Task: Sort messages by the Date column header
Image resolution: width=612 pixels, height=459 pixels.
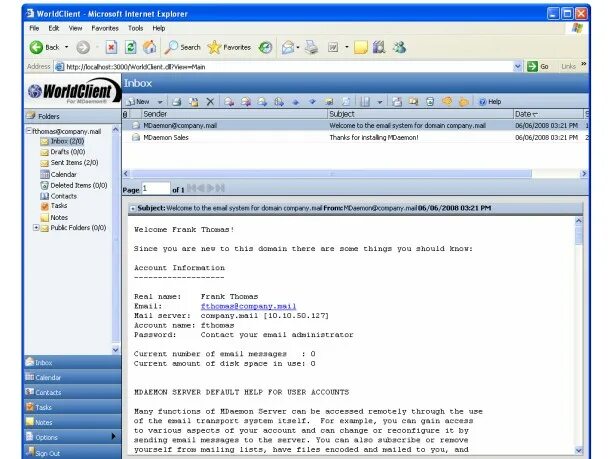Action: point(548,114)
